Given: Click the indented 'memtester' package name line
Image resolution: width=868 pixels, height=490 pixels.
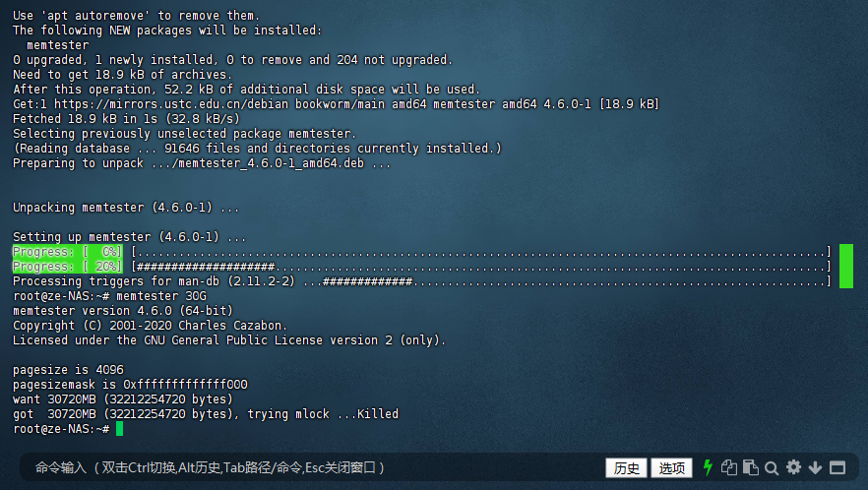Looking at the screenshot, I should [x=57, y=45].
